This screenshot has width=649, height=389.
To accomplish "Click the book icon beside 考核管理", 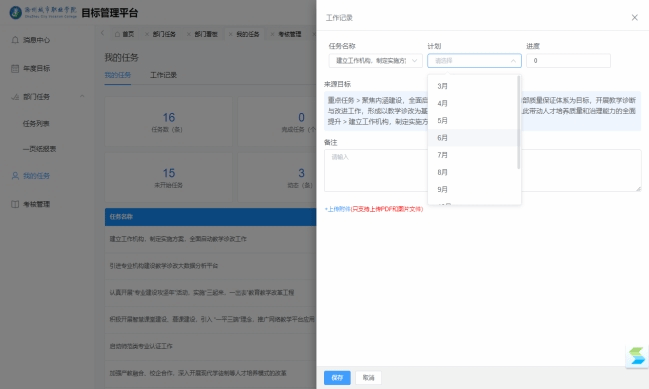I will point(15,204).
